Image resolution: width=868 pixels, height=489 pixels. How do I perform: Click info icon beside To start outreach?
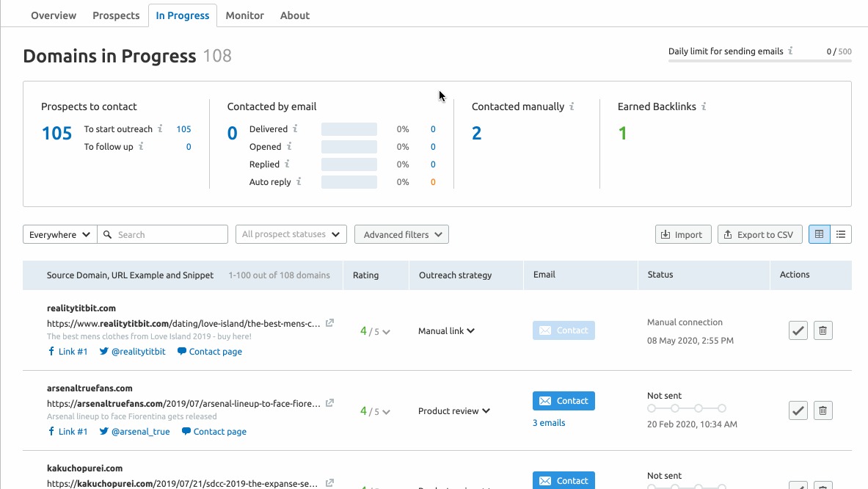(160, 128)
